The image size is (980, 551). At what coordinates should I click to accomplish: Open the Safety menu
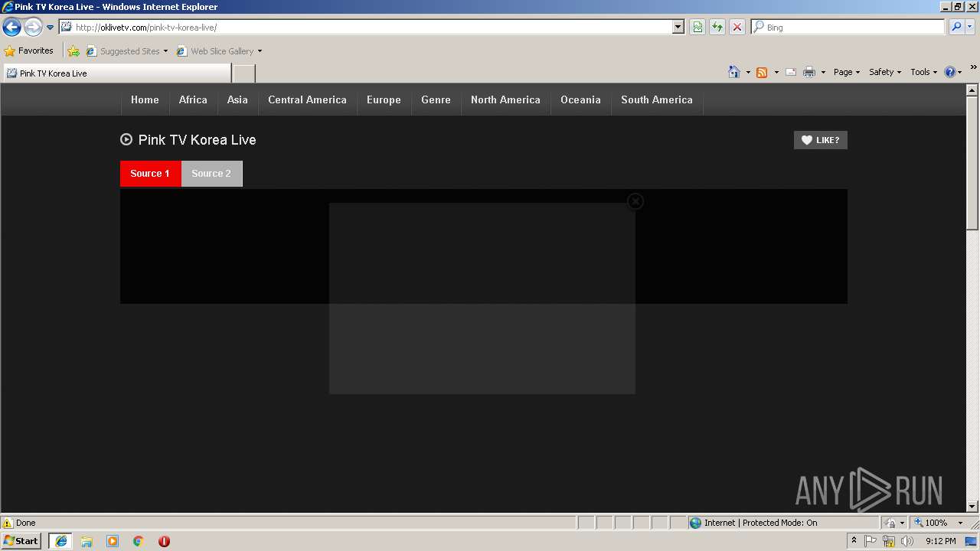tap(885, 72)
